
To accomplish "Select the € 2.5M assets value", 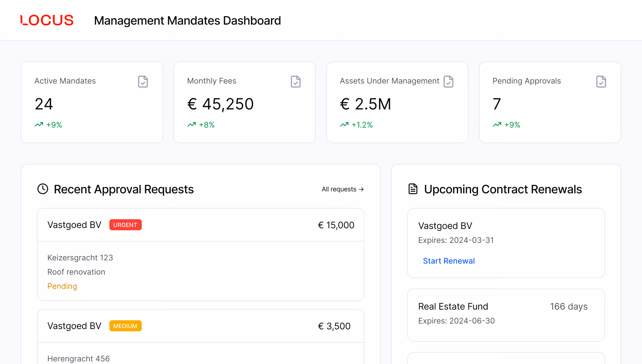I will pos(365,104).
